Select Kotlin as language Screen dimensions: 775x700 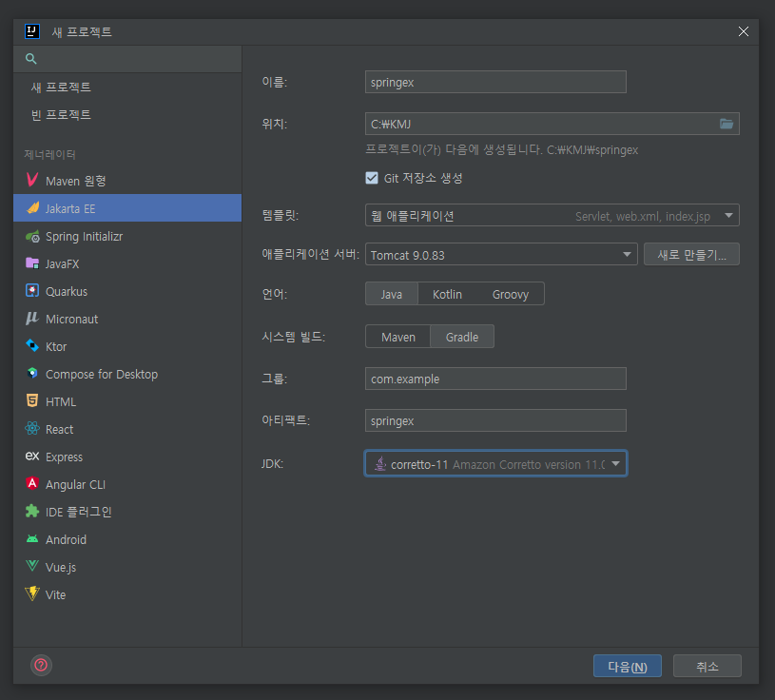point(447,294)
